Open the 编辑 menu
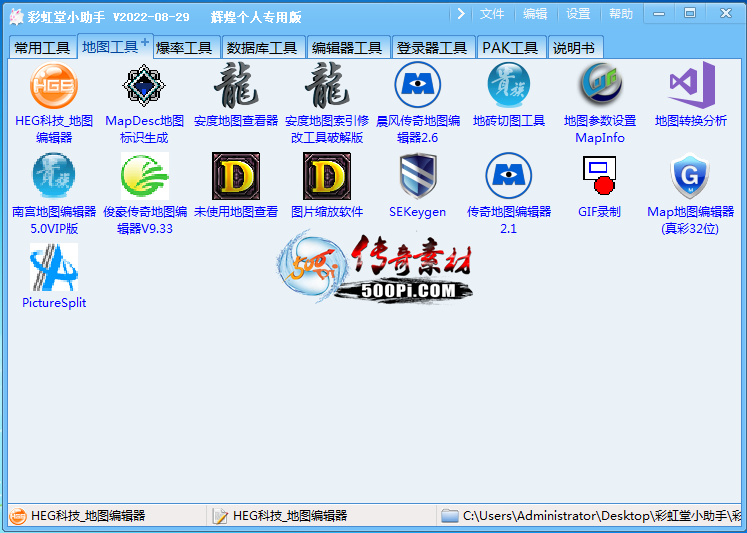Screen dimensions: 747x533 click(x=535, y=14)
